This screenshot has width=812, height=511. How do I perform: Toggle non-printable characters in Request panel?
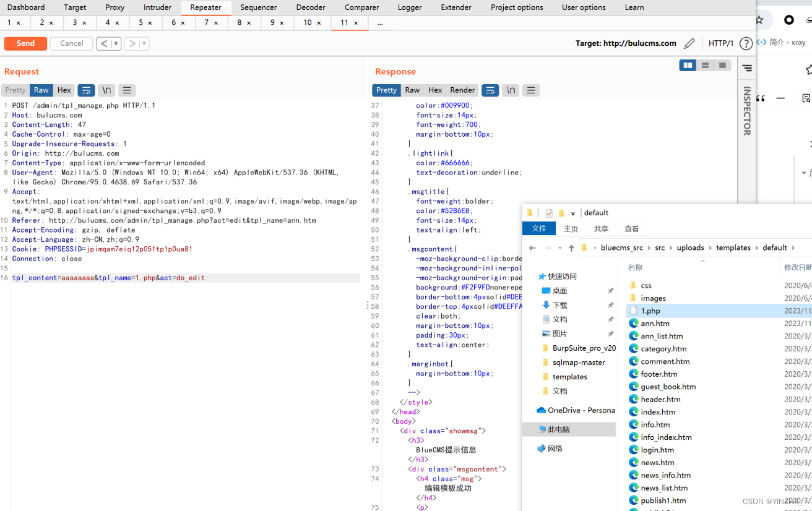pos(106,90)
